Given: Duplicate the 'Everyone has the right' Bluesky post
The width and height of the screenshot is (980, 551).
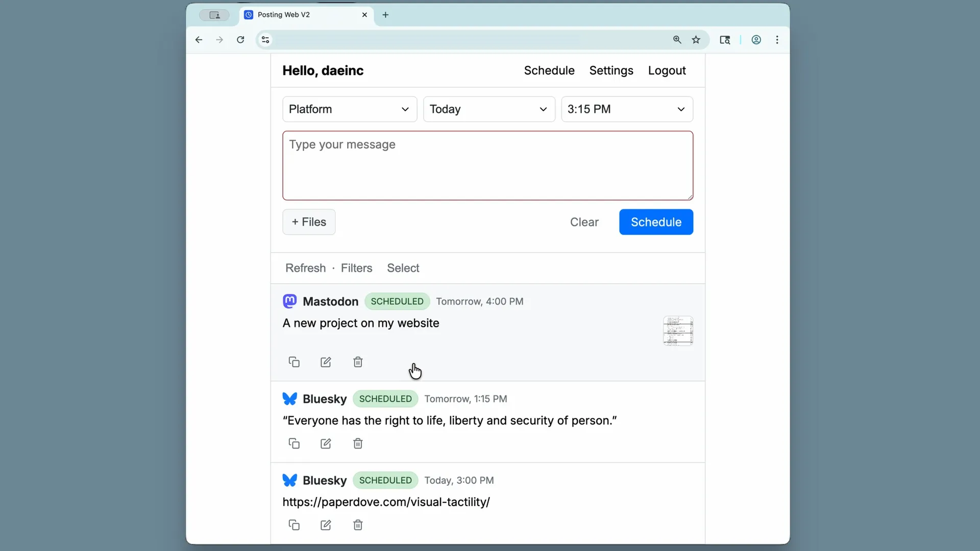Looking at the screenshot, I should (294, 443).
